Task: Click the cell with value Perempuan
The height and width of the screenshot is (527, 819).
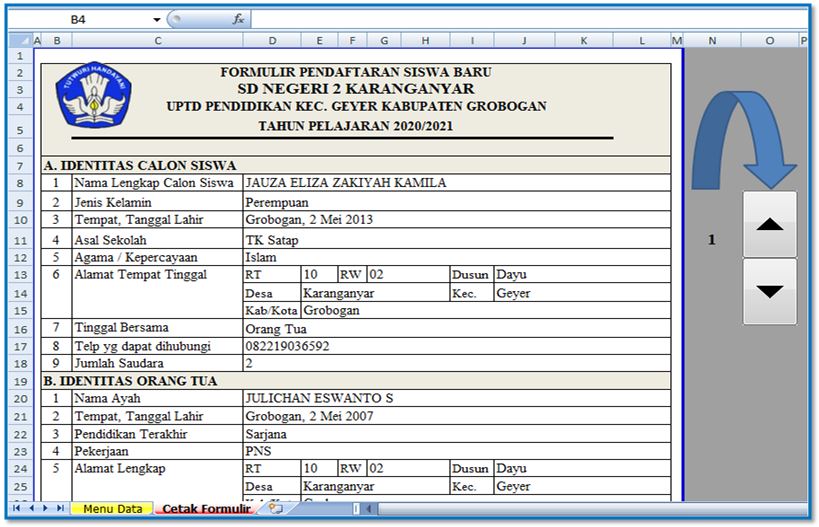Action: tap(457, 202)
